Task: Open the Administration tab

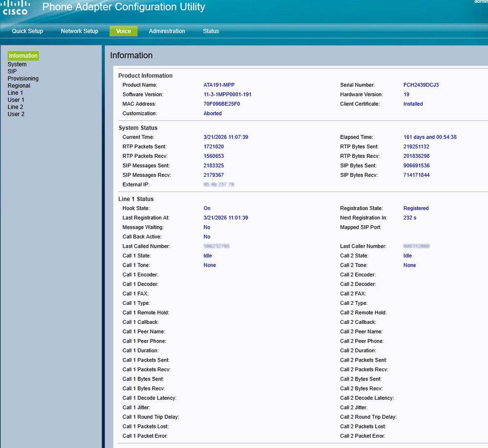Action: coord(167,31)
